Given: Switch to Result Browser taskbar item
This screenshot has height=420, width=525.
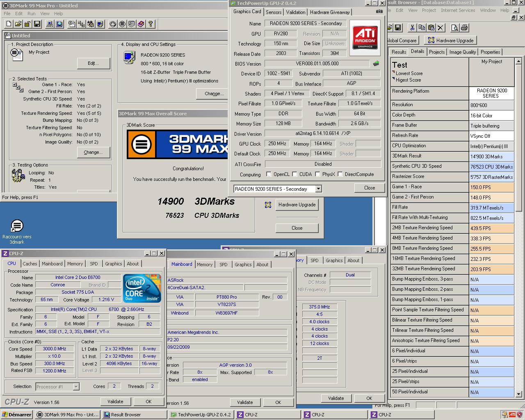Looking at the screenshot, I should tap(135, 415).
